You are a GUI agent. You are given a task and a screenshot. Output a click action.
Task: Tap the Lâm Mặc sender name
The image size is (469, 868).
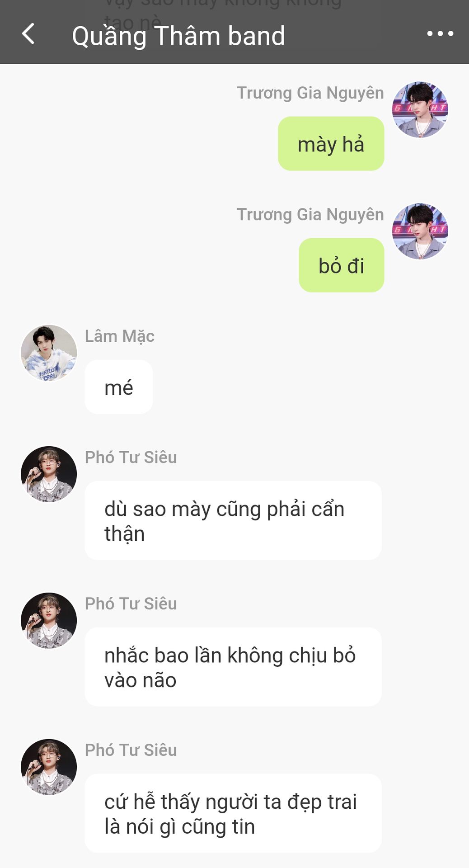click(x=120, y=336)
